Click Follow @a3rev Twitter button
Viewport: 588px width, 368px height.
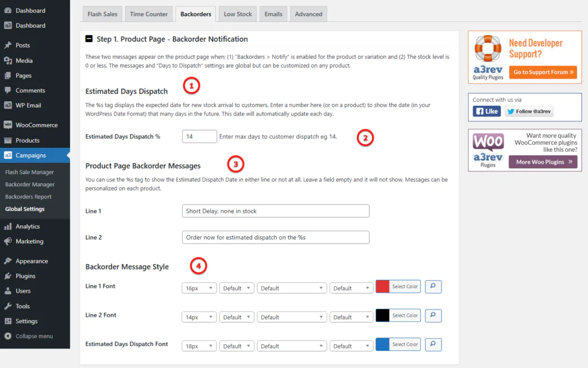pos(529,111)
